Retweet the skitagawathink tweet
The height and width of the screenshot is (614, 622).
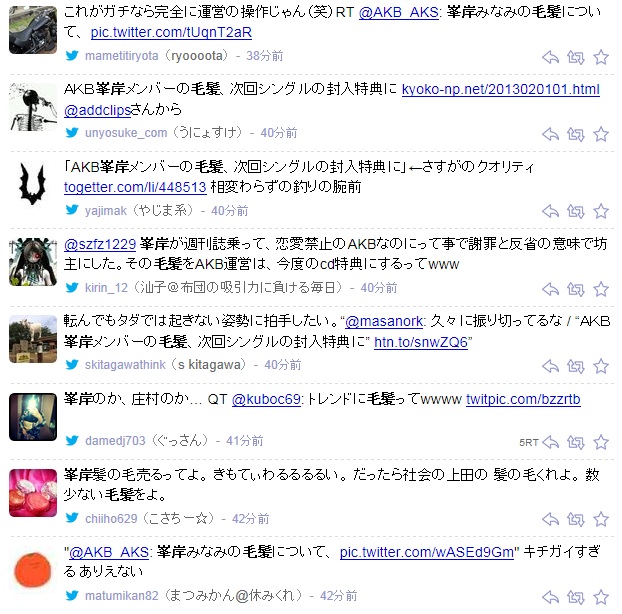(576, 366)
